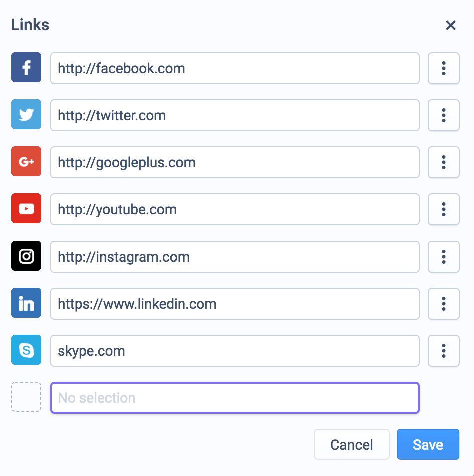This screenshot has height=476, width=474.
Task: Open the more options for the youtube.com link
Action: 443,209
